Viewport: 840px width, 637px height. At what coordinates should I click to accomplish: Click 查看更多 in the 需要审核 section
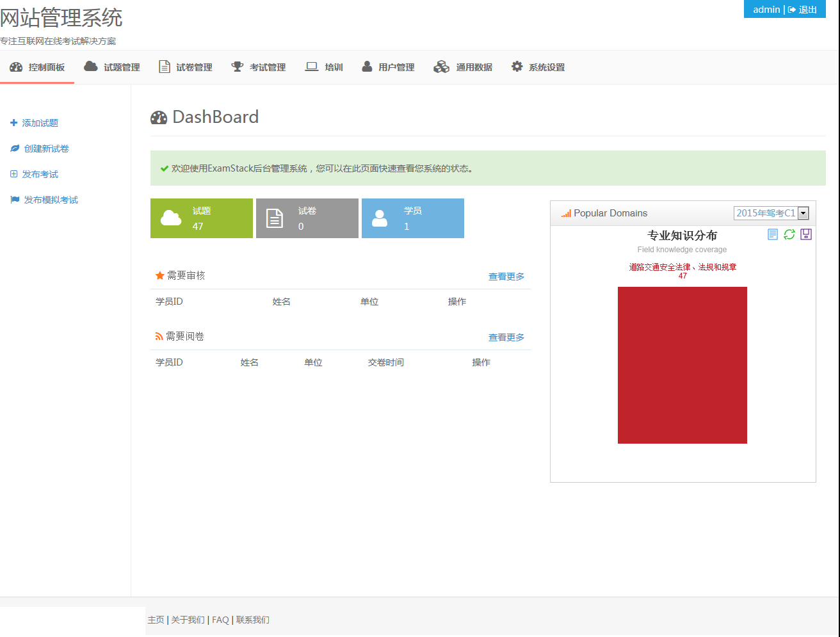pyautogui.click(x=506, y=277)
